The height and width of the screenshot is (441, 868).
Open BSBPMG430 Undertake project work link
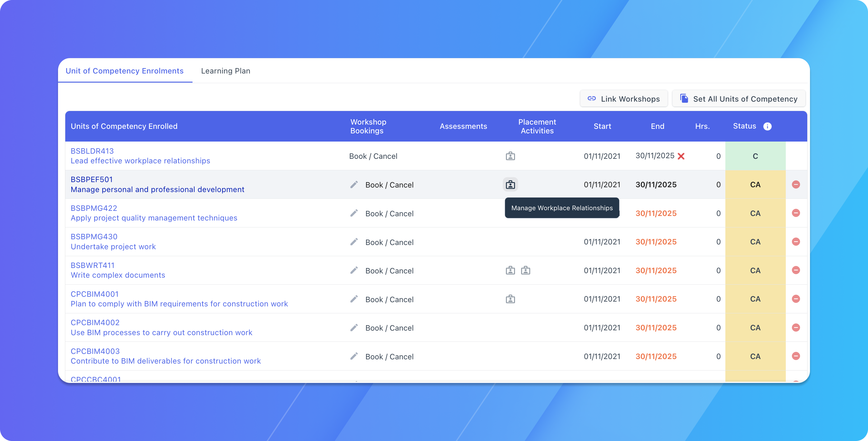click(x=113, y=242)
